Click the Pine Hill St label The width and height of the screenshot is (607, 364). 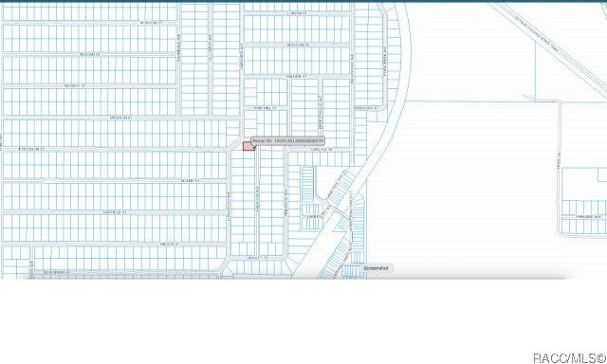[x=266, y=108]
